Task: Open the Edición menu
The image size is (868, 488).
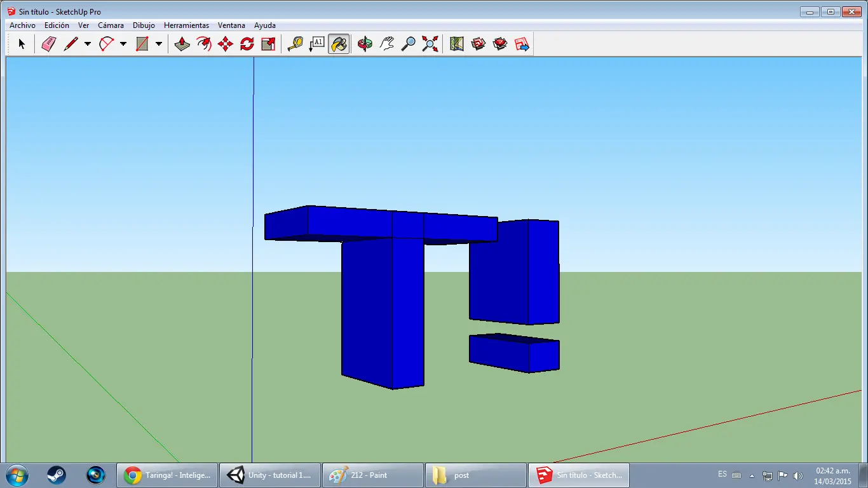Action: pos(57,25)
